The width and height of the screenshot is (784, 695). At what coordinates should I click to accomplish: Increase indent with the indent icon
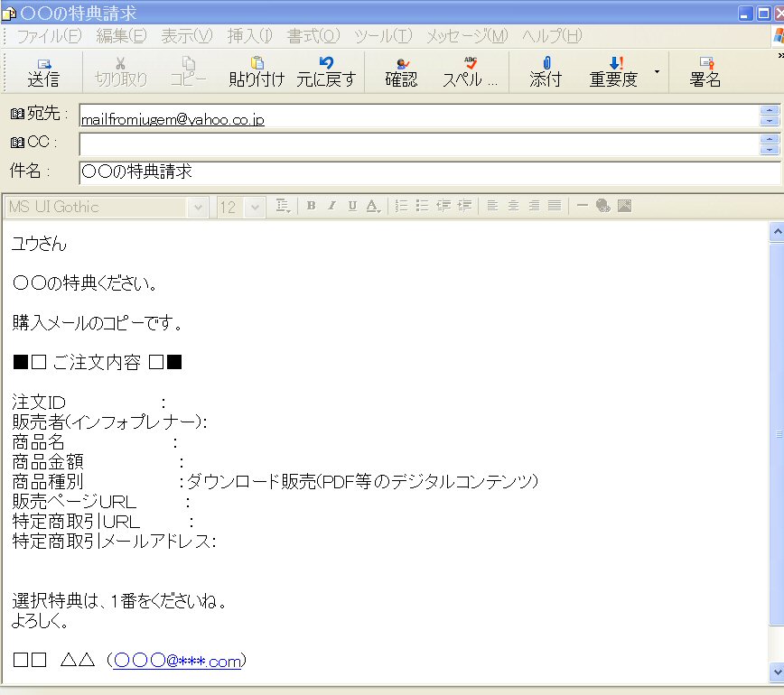tap(464, 206)
